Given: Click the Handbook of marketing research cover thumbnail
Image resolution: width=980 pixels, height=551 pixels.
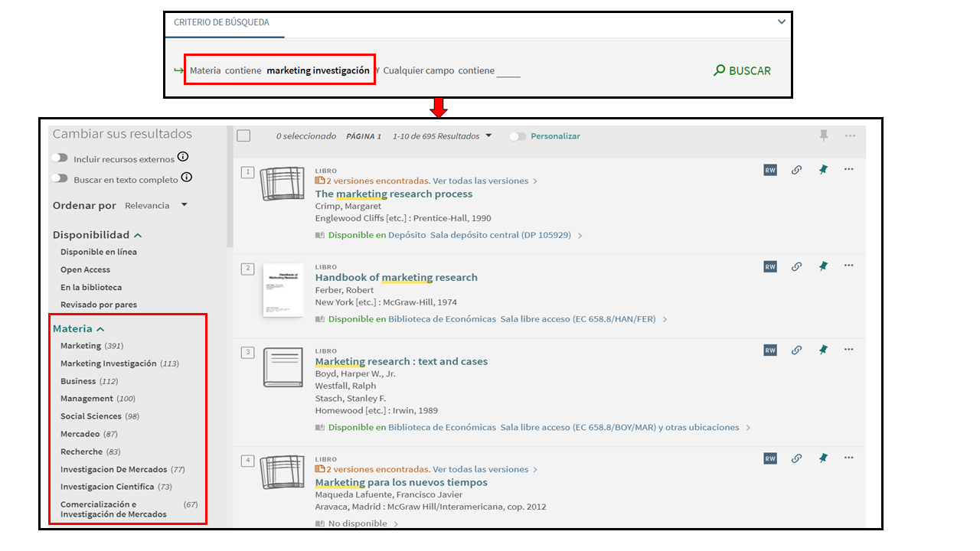Looking at the screenshot, I should pos(283,290).
